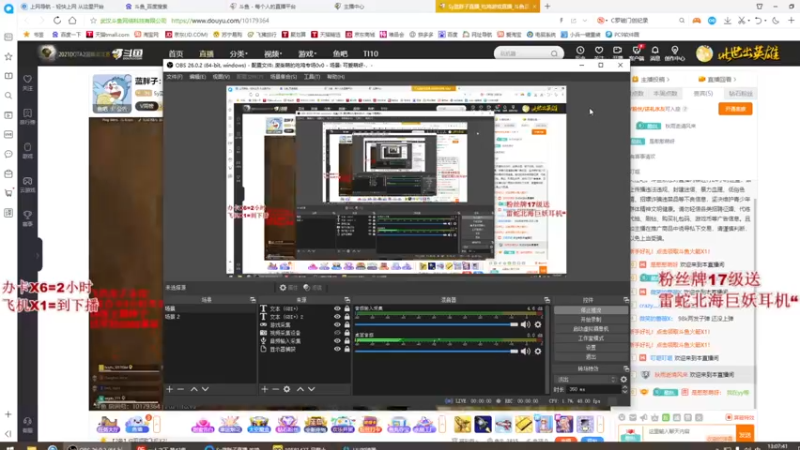Move selected scene down in OBS
Image resolution: width=800 pixels, height=450 pixels.
tap(205, 389)
